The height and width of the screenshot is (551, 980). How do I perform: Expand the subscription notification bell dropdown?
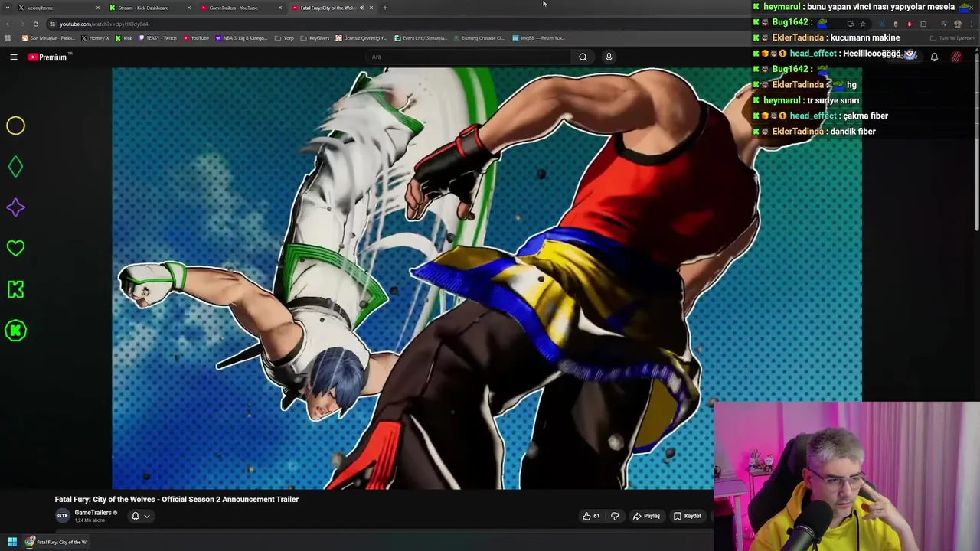click(140, 516)
